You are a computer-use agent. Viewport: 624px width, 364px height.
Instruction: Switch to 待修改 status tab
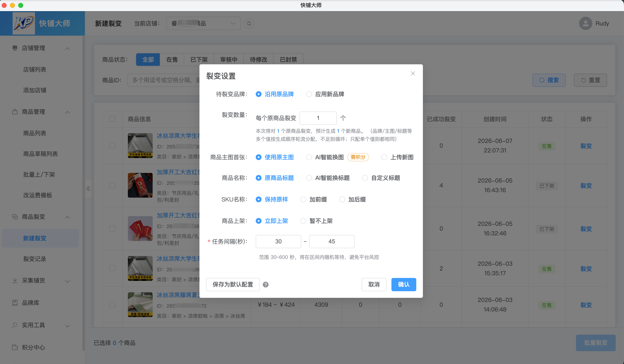(x=258, y=60)
